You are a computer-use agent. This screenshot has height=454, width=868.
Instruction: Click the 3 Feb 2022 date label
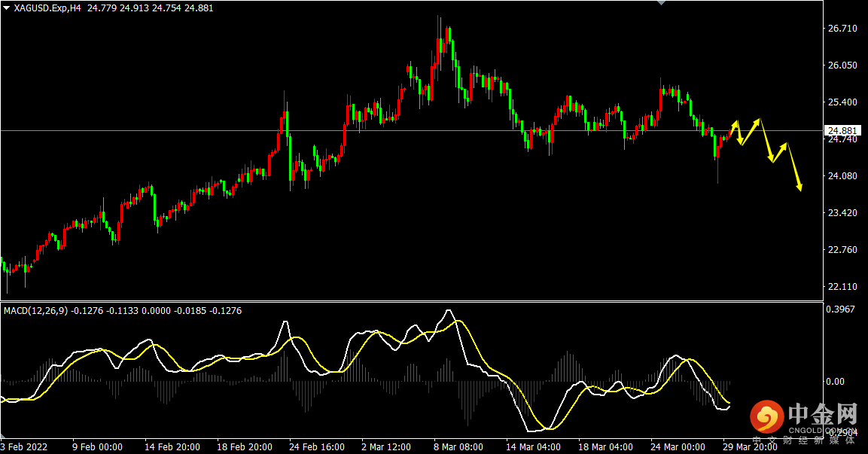(x=24, y=446)
